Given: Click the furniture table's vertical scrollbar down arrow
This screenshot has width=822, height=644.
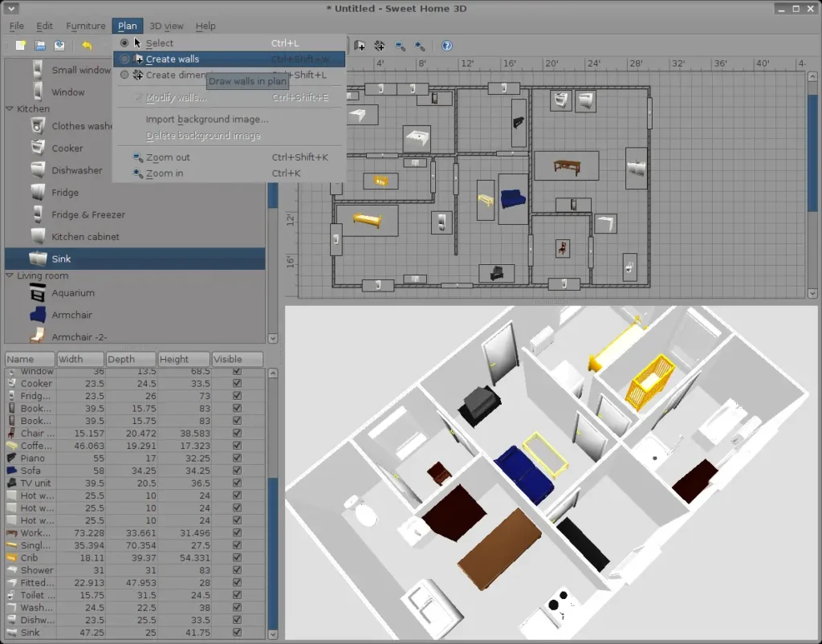Looking at the screenshot, I should (x=272, y=636).
